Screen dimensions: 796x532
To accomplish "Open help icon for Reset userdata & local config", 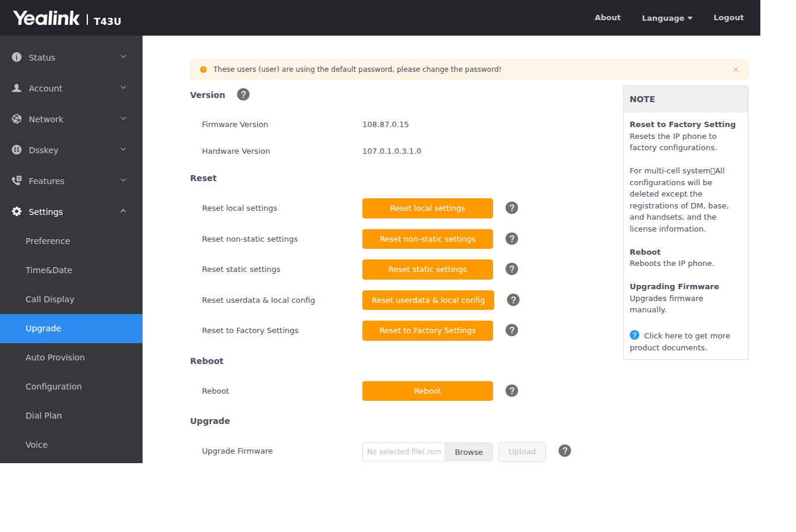I will click(x=513, y=300).
